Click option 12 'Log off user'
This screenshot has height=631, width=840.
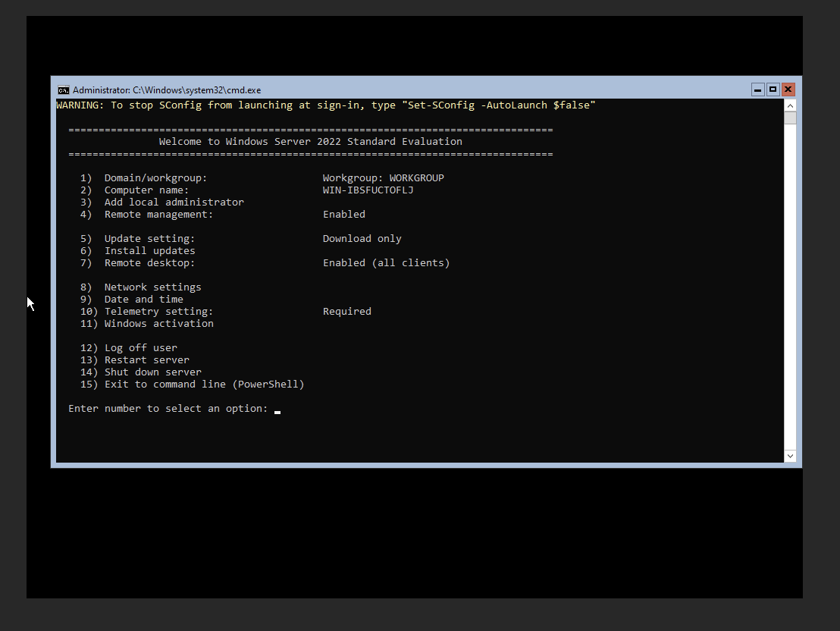140,348
